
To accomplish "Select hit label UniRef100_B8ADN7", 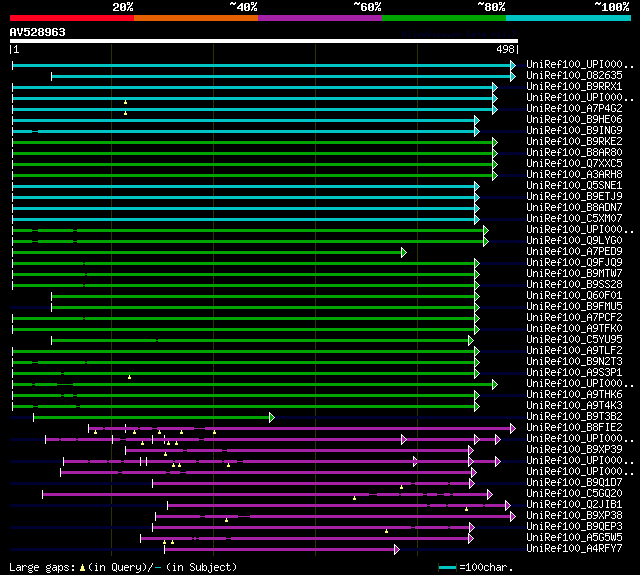I will coord(574,208).
